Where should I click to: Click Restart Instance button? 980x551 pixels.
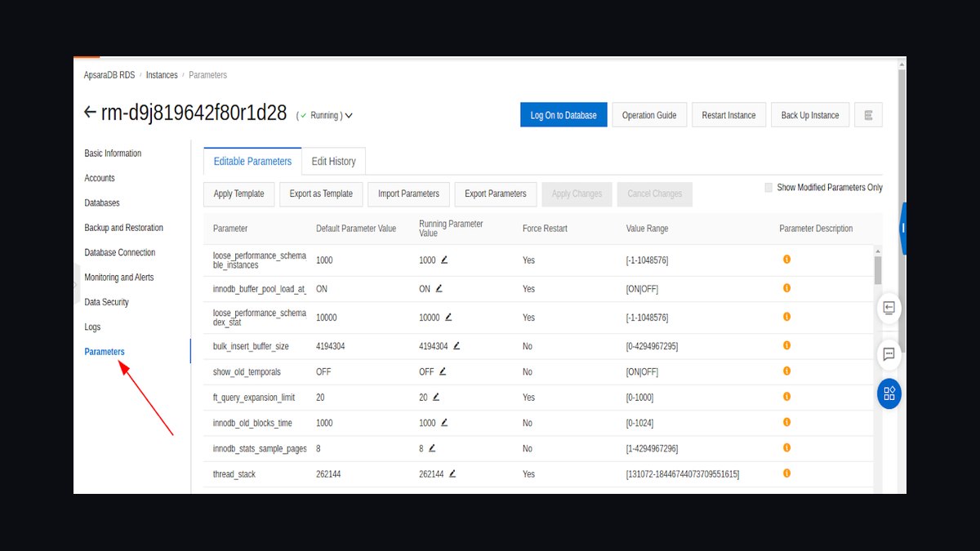(729, 115)
